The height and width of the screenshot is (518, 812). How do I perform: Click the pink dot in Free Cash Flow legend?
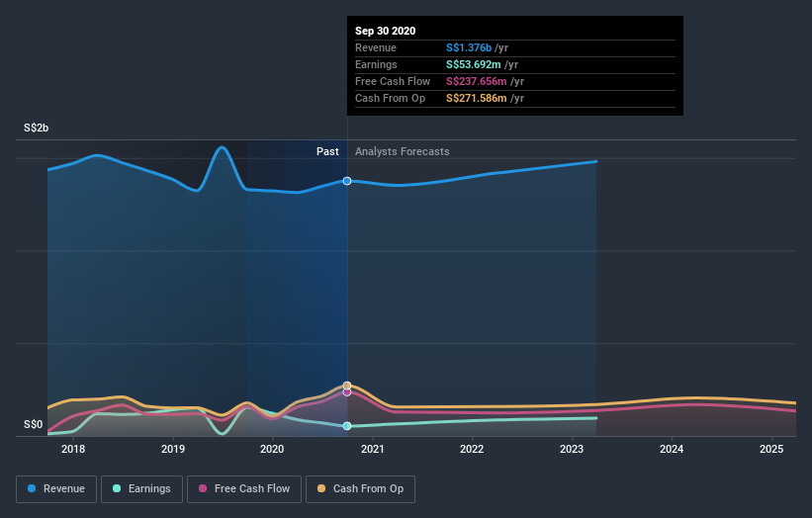tap(203, 488)
